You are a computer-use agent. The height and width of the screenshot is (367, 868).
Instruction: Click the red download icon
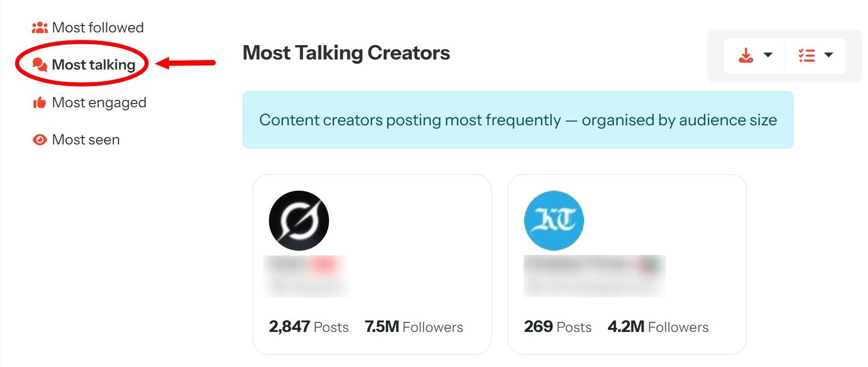tap(746, 55)
